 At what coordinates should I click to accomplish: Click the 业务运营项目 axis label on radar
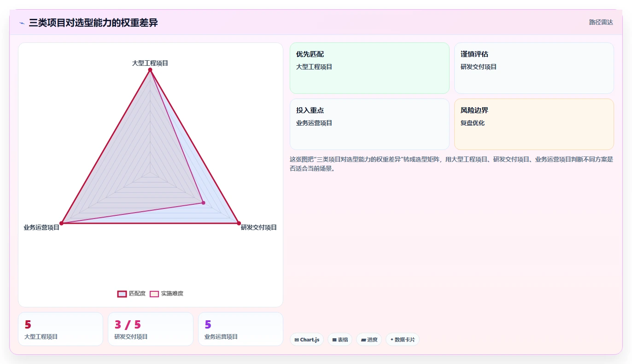41,227
